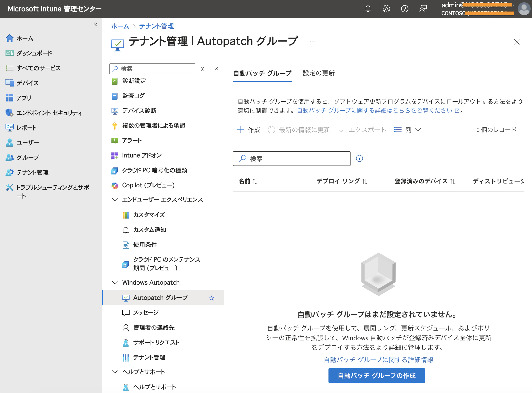The height and width of the screenshot is (393, 532).
Task: Open テナント管理 in main left navigation
Action: tap(27, 172)
